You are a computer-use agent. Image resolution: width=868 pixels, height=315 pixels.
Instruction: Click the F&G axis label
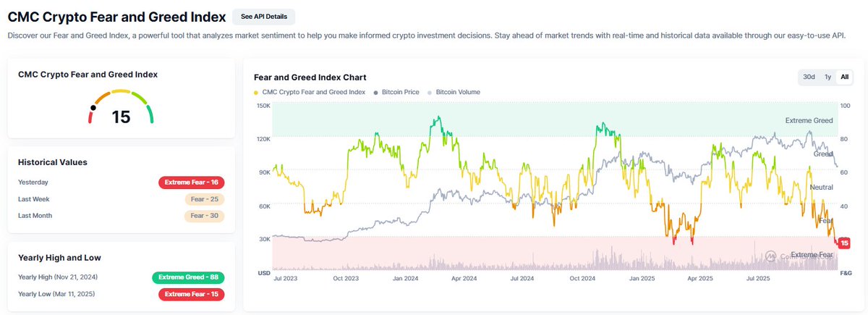(x=846, y=273)
